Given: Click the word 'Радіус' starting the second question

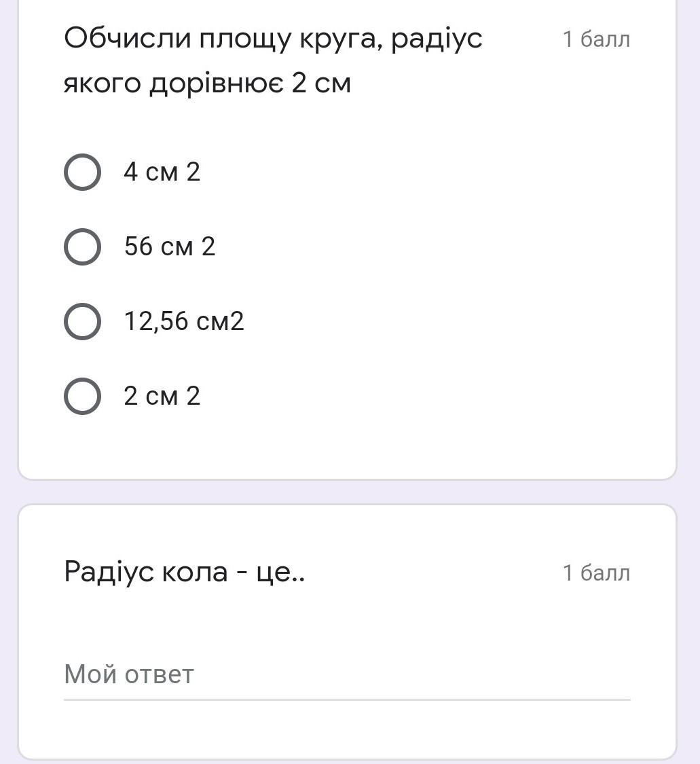Looking at the screenshot, I should 110,572.
